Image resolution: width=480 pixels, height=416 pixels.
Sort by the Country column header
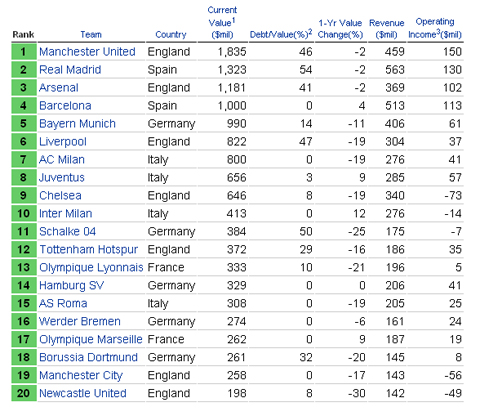click(x=171, y=35)
